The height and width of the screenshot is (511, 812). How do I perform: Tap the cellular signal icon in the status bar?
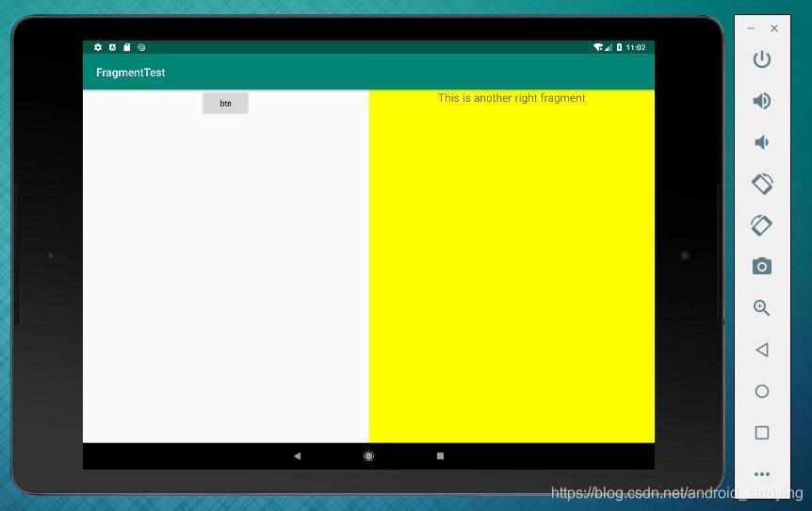click(609, 48)
